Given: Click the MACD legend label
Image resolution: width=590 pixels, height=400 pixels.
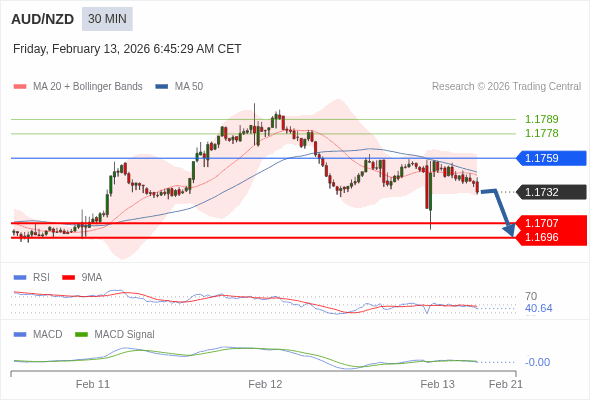Looking at the screenshot, I should pos(47,335).
